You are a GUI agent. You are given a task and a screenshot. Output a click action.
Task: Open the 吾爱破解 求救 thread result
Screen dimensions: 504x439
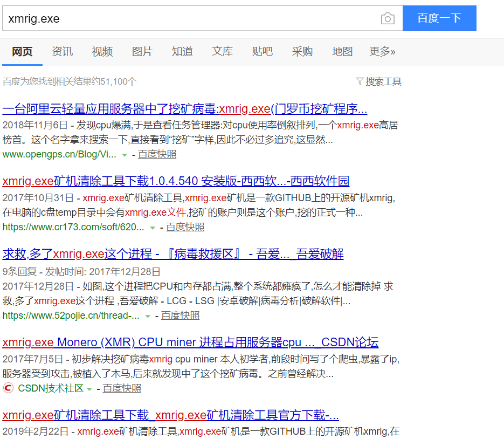[172, 254]
